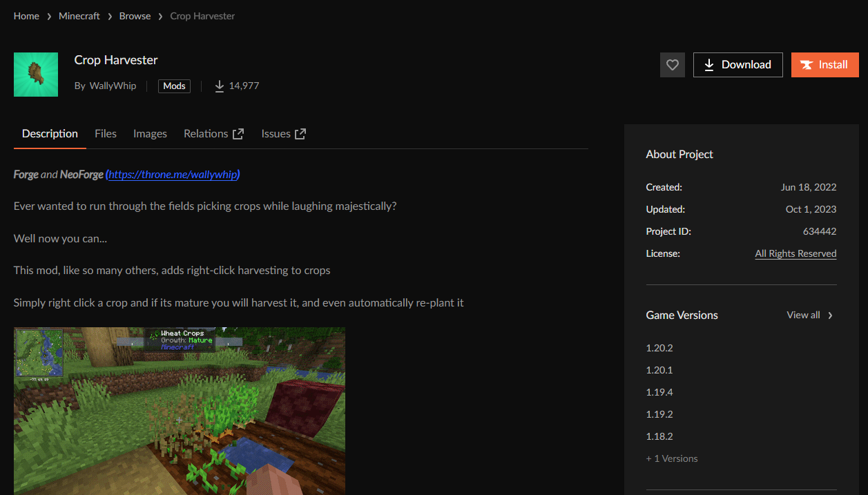
Task: Open the author WallyWhip profile link
Action: click(113, 86)
